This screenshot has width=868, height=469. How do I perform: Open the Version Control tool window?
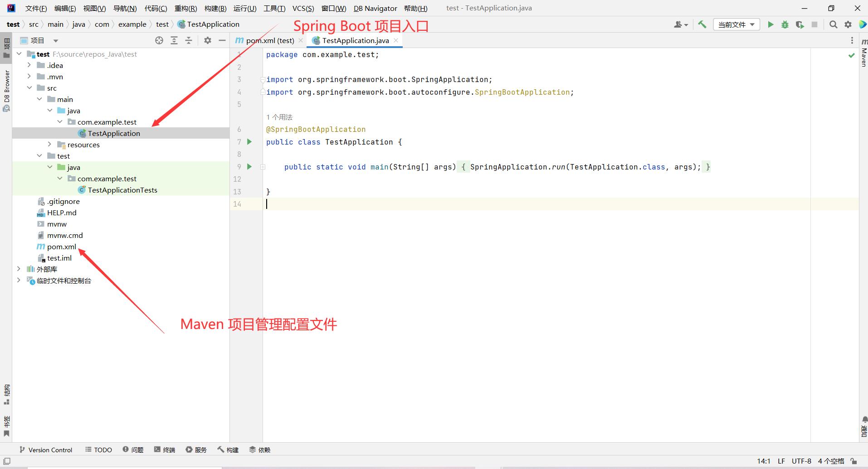[x=46, y=450]
